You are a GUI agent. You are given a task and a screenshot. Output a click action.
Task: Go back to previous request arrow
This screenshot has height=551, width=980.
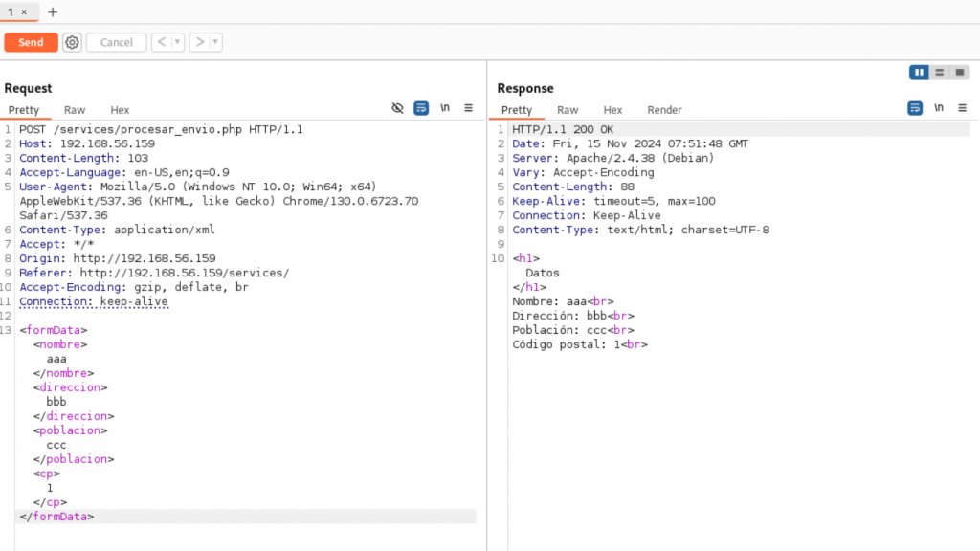[x=162, y=42]
